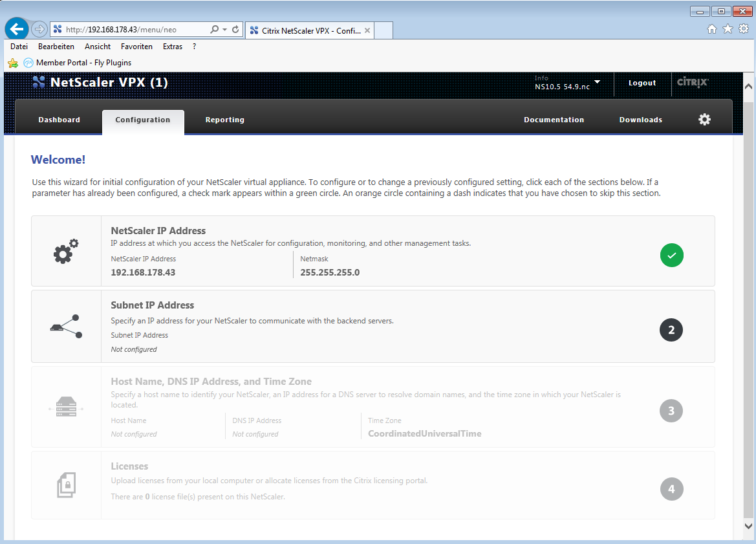Image resolution: width=756 pixels, height=544 pixels.
Task: Open the Subnet IP Address section heading
Action: tap(153, 305)
